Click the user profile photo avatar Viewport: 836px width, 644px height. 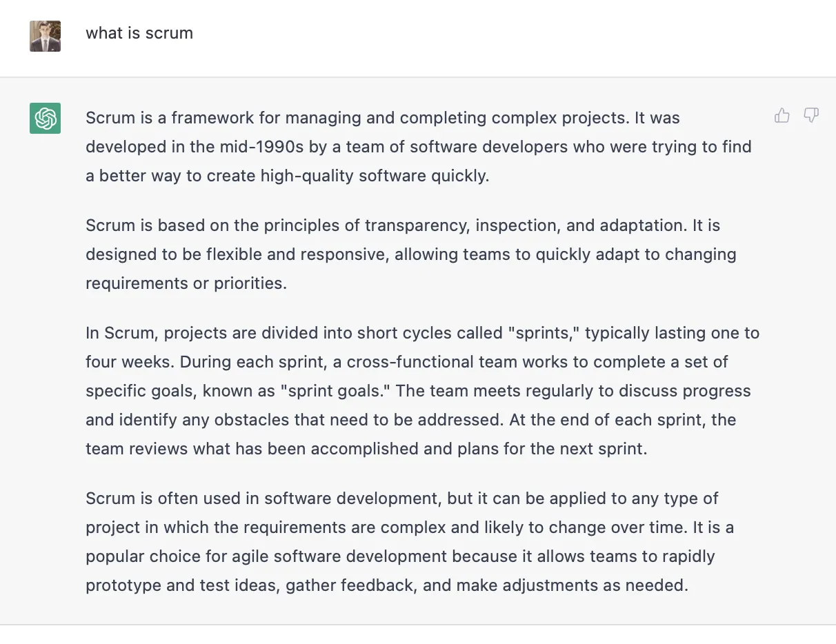45,36
